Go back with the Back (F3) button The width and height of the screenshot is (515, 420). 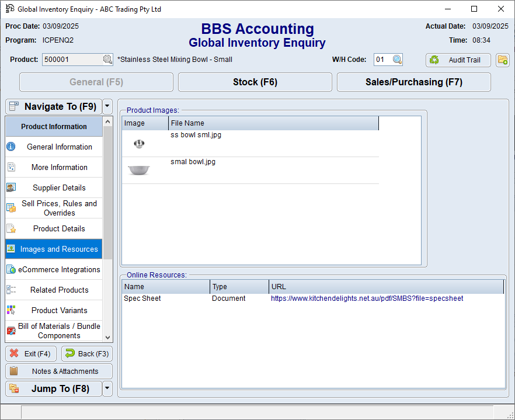(86, 353)
